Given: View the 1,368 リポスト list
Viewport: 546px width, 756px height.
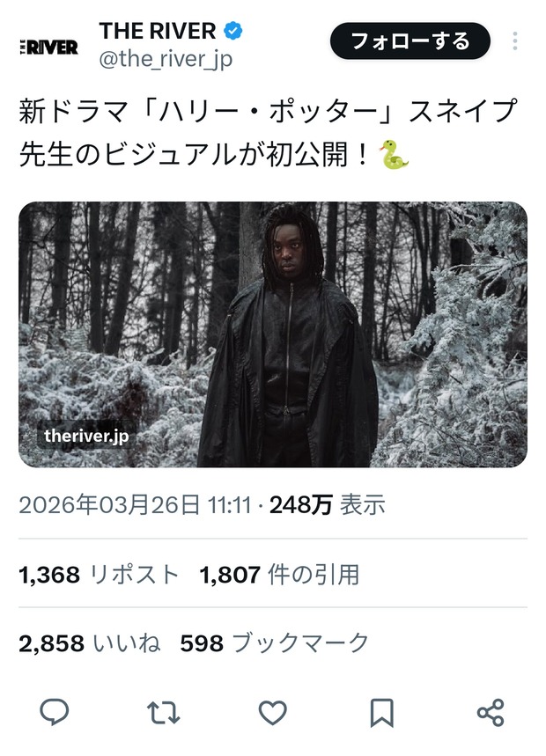Looking at the screenshot, I should point(99,575).
